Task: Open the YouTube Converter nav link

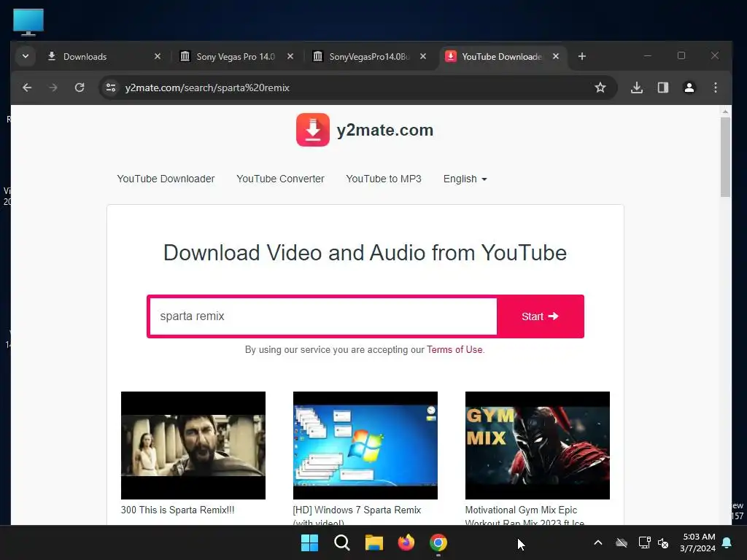Action: [280, 179]
